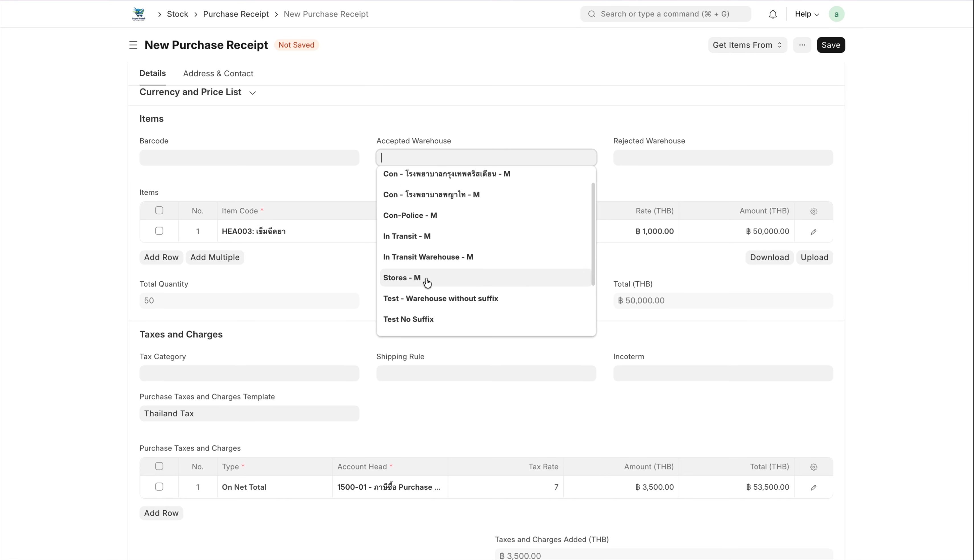Click the HEA003: เข็มฉีดยา item cell
This screenshot has height=560, width=974.
[x=296, y=231]
